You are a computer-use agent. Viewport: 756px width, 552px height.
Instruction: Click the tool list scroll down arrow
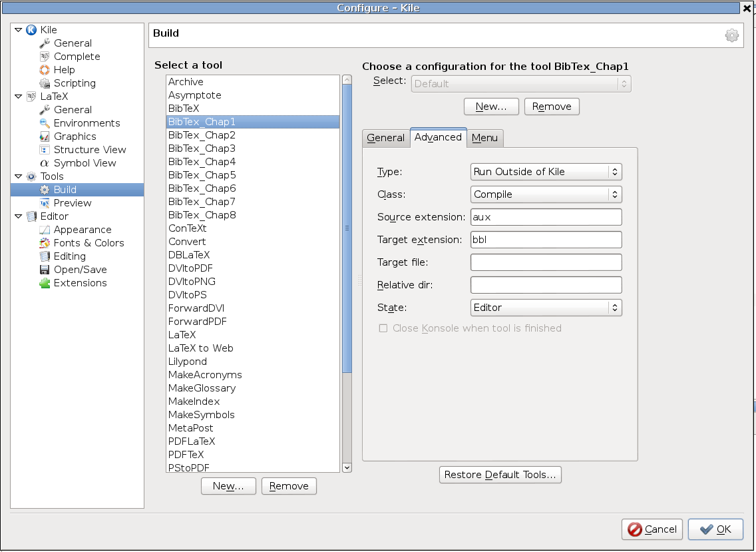click(x=347, y=467)
